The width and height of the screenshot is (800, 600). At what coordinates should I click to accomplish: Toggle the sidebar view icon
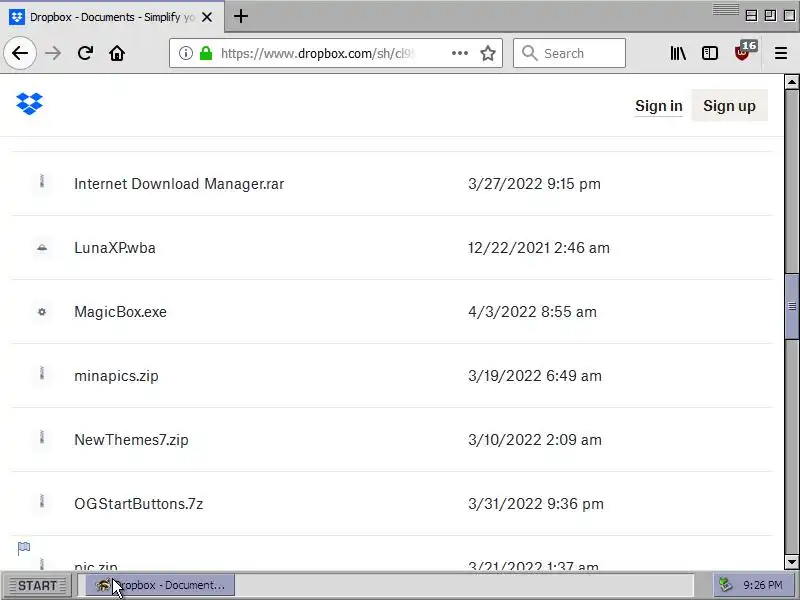click(710, 53)
